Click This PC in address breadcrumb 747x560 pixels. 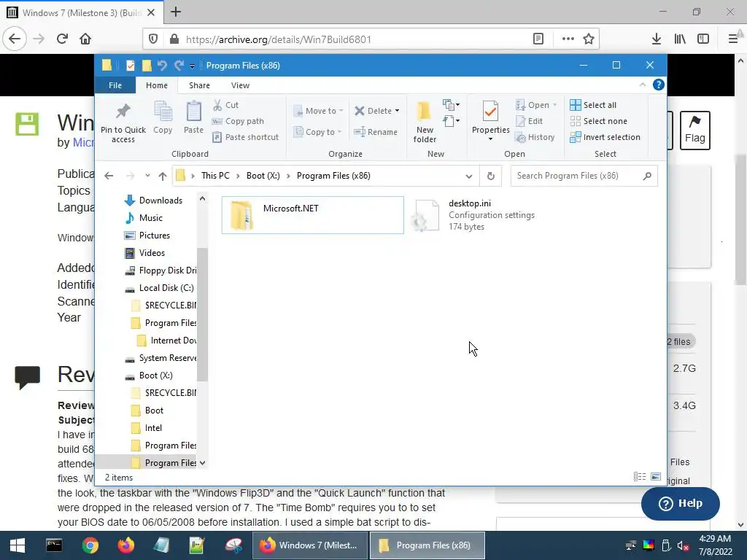click(215, 176)
